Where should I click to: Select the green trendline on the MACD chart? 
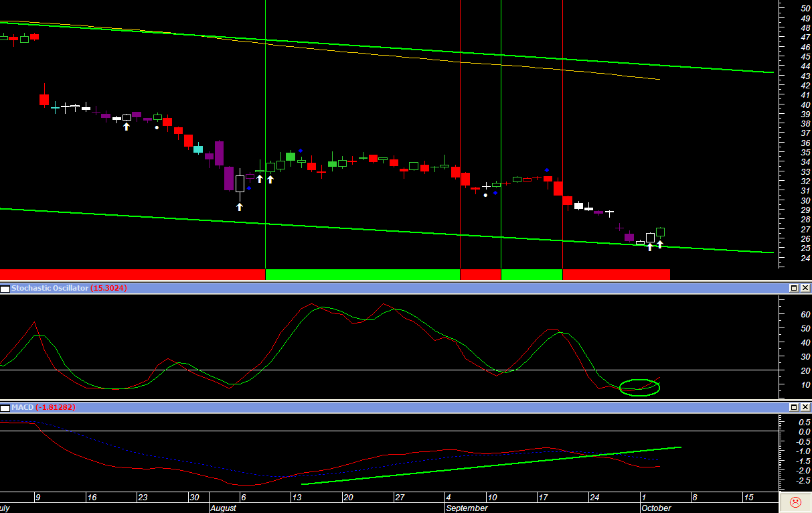[x=491, y=465]
